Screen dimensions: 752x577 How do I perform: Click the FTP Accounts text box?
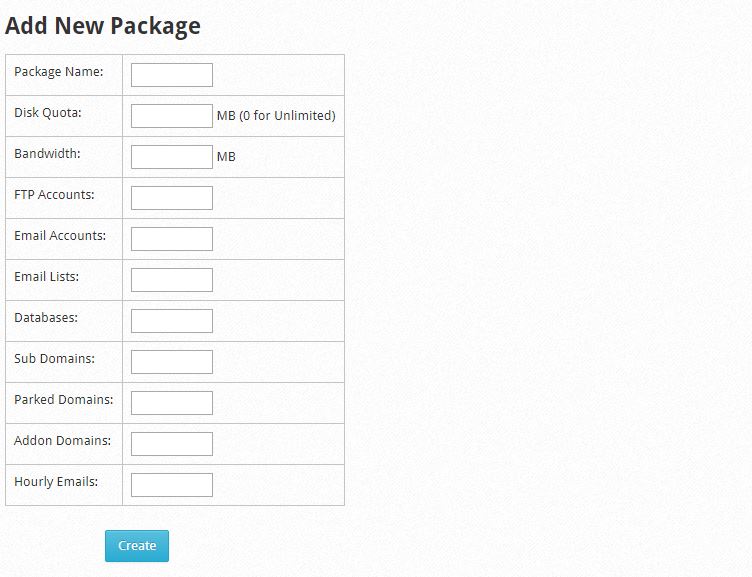[x=172, y=198]
